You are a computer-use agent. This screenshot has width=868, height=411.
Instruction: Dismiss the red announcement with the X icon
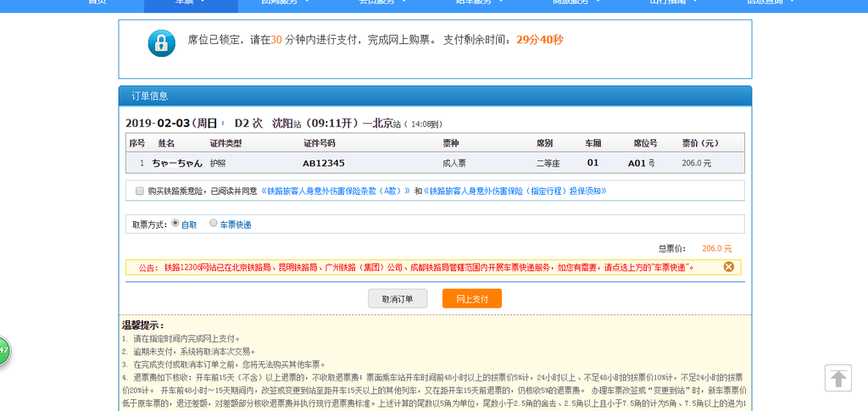click(728, 267)
